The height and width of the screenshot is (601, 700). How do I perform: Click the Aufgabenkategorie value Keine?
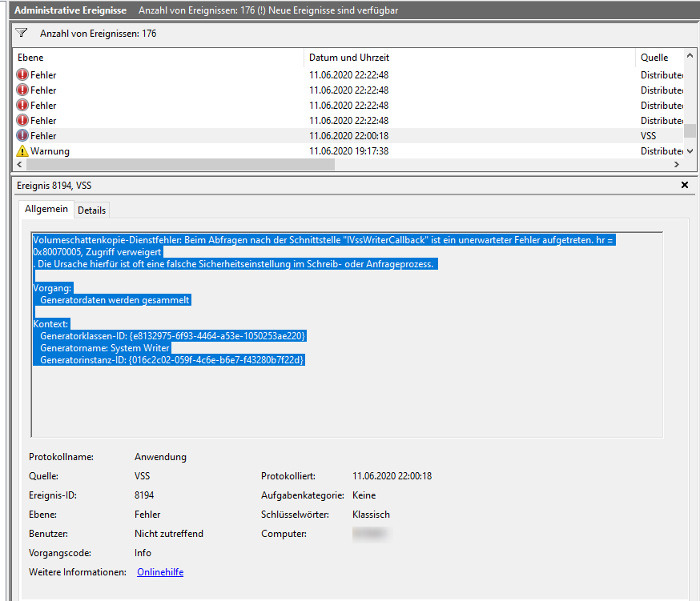(x=364, y=495)
